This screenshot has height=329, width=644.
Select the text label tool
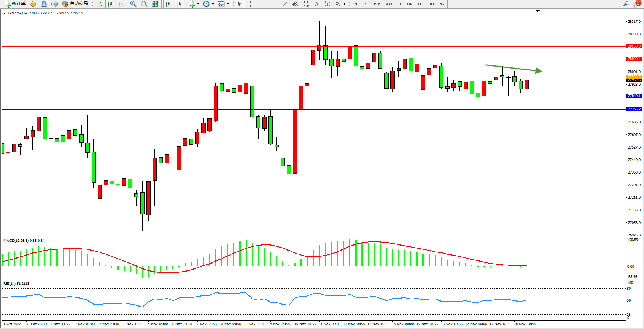click(316, 4)
